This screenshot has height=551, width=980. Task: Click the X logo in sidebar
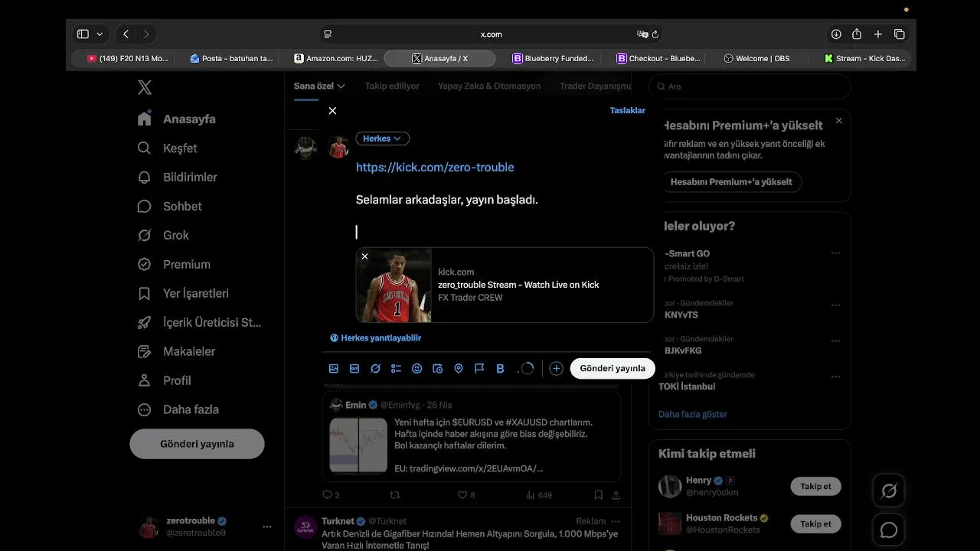[x=145, y=87]
